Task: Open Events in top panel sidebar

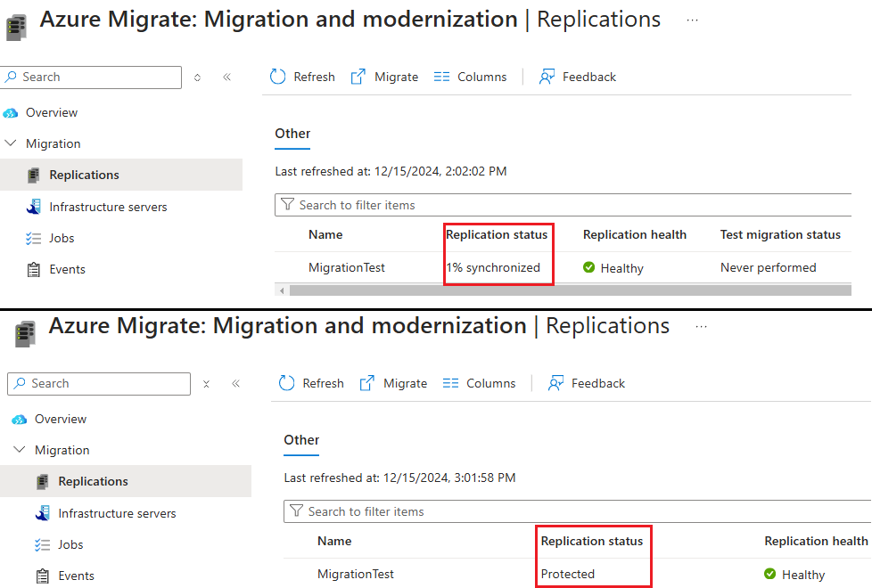Action: click(x=67, y=269)
